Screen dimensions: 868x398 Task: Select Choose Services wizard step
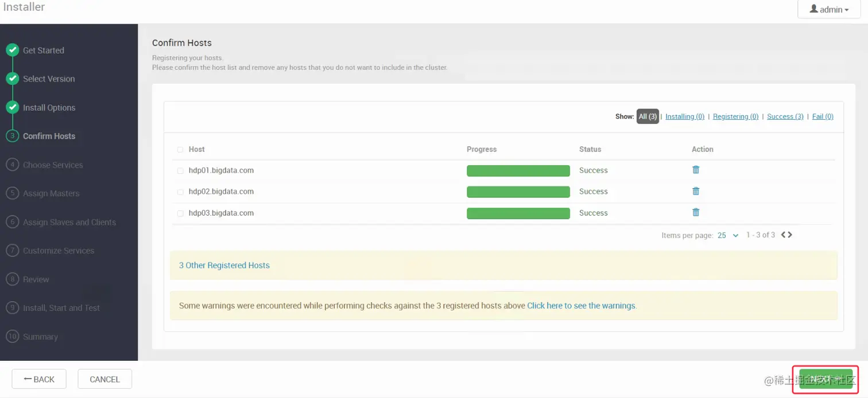point(53,165)
